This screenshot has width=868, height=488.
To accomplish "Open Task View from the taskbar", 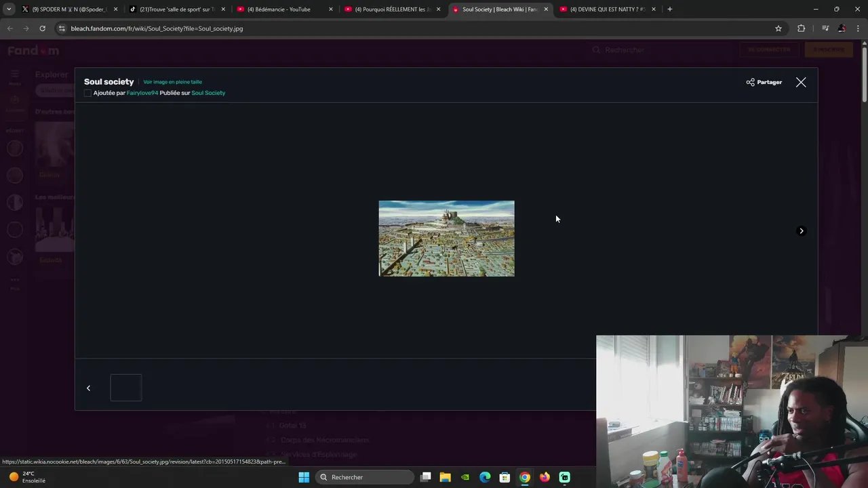I will click(x=426, y=477).
